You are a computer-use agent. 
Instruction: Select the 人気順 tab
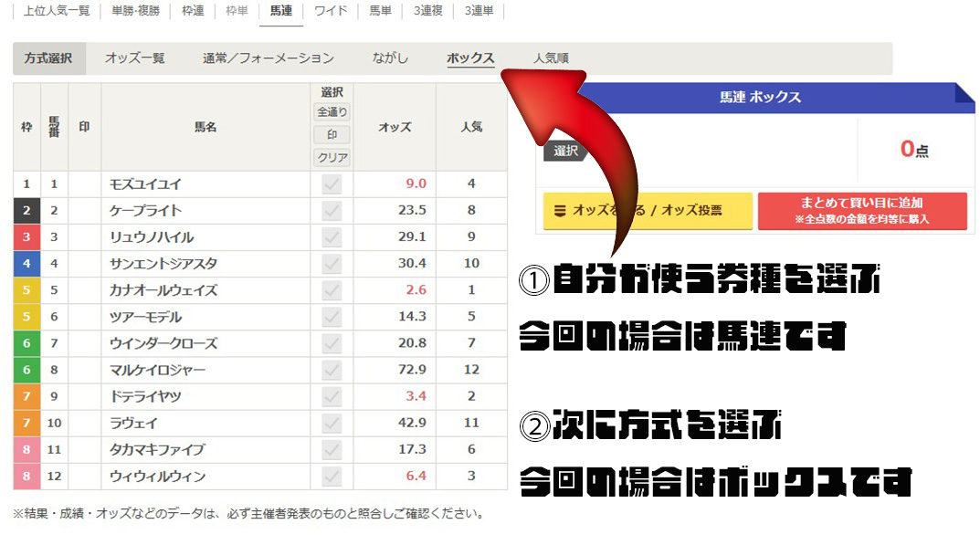point(551,58)
